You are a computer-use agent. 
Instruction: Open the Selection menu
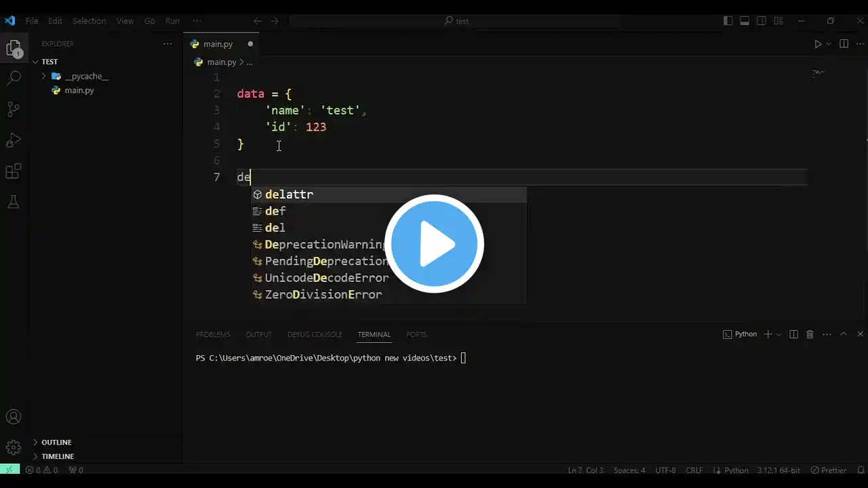click(x=90, y=21)
